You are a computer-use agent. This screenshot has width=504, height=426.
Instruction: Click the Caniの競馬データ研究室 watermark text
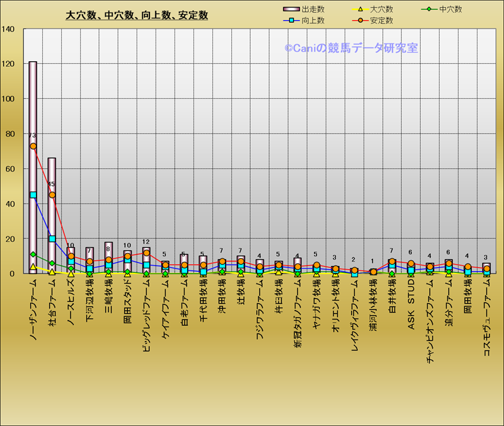[351, 48]
